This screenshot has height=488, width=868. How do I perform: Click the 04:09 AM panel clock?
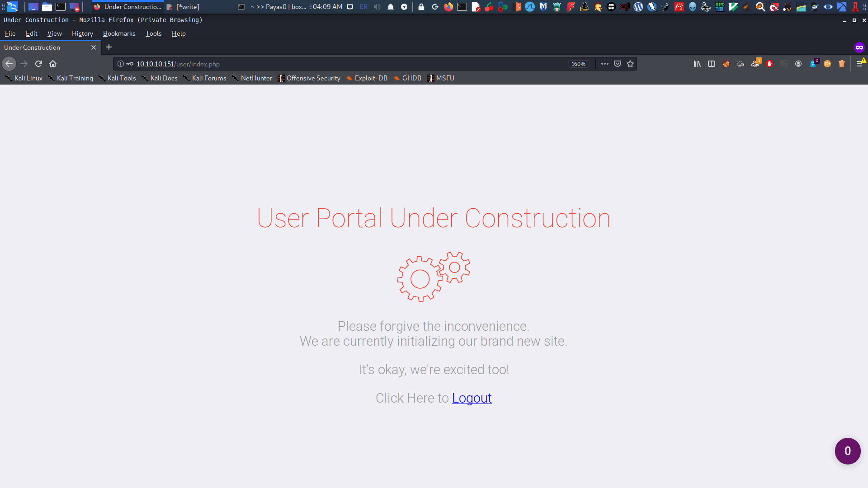(x=327, y=7)
